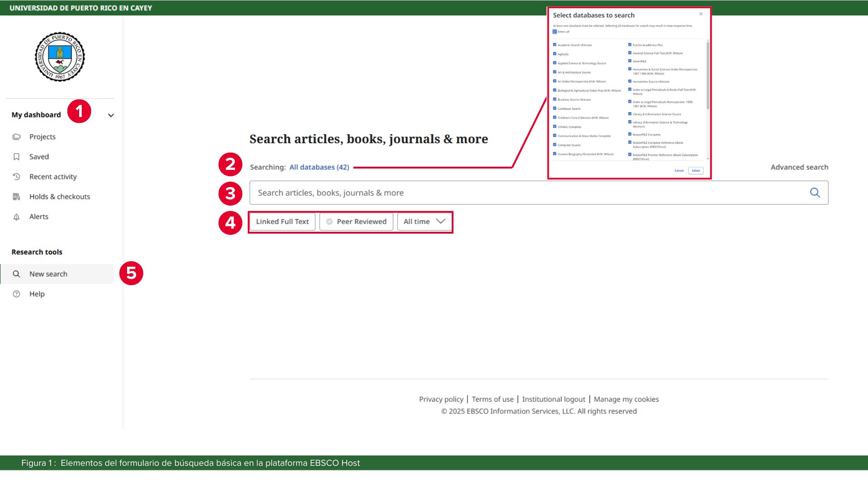The height and width of the screenshot is (488, 868).
Task: Open Recent activity via the clock icon
Action: coord(17,176)
